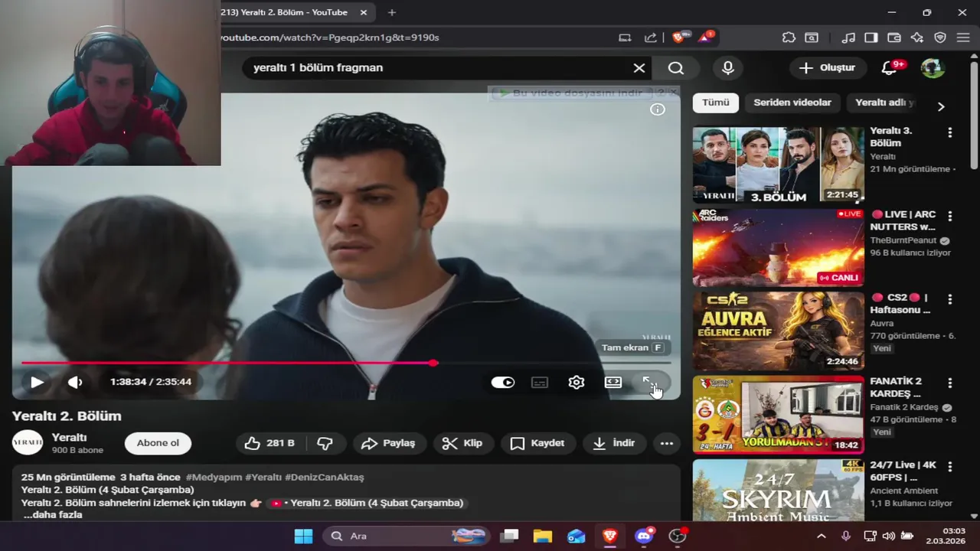Image resolution: width=980 pixels, height=551 pixels.
Task: Open Skyrim Ambient Music thumbnail
Action: click(778, 491)
